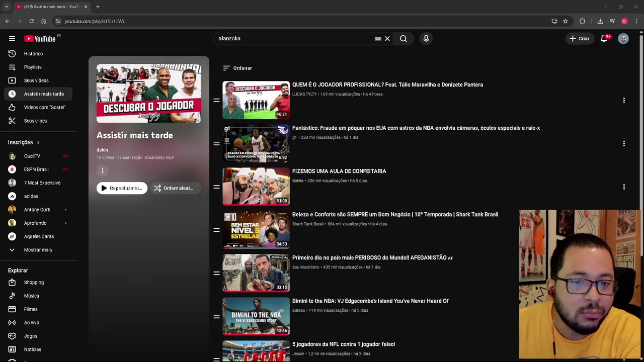
Task: Open Histórico in the sidebar
Action: tap(39, 54)
